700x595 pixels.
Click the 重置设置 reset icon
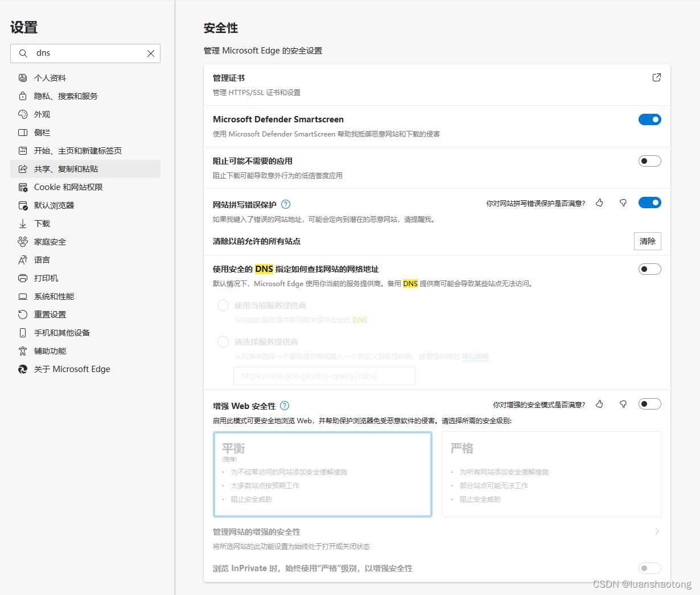point(23,315)
